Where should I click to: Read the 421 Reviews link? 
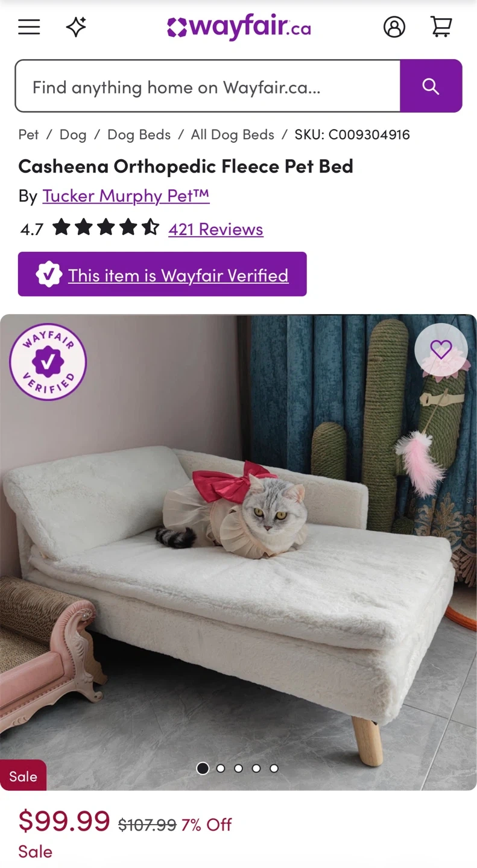pos(216,229)
